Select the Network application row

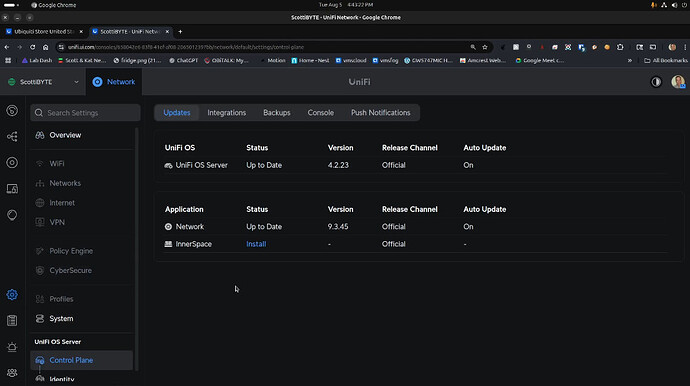[x=416, y=227]
